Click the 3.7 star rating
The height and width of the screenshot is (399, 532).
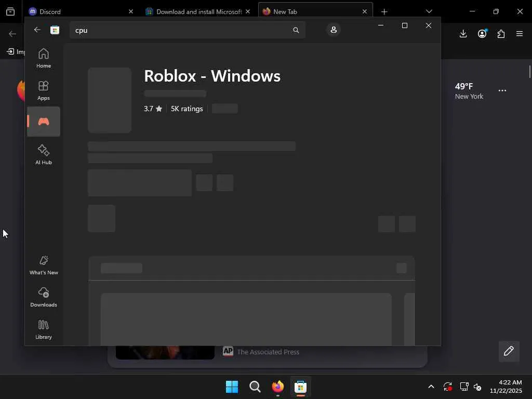click(x=153, y=109)
